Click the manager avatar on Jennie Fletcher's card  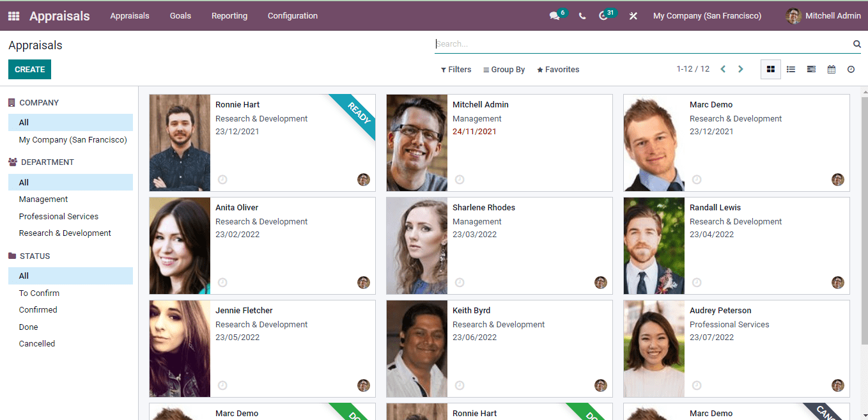coord(364,385)
